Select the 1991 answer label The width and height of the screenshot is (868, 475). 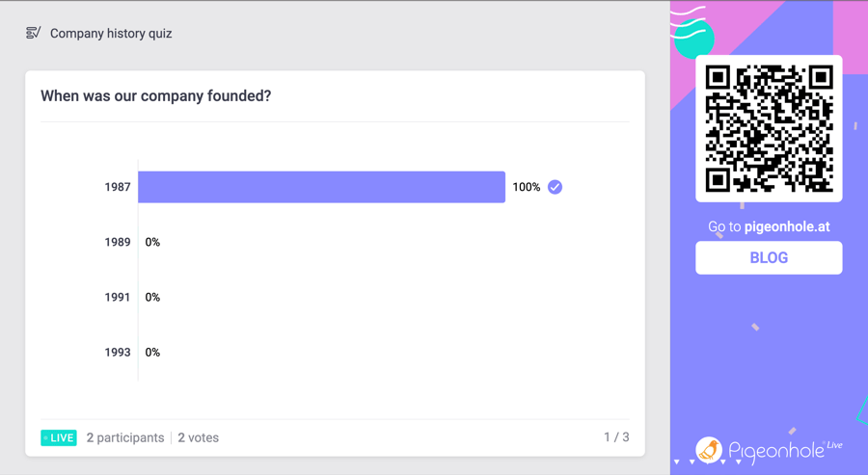click(118, 298)
